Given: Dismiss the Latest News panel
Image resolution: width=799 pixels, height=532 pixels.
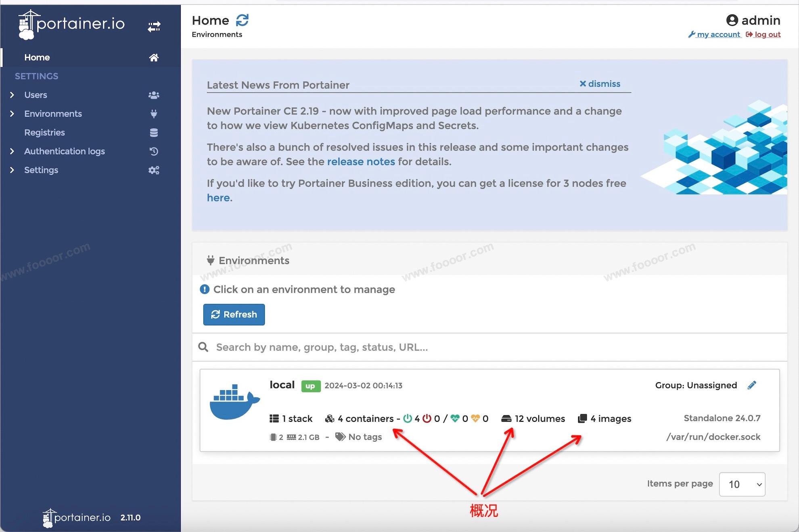Looking at the screenshot, I should [x=600, y=84].
